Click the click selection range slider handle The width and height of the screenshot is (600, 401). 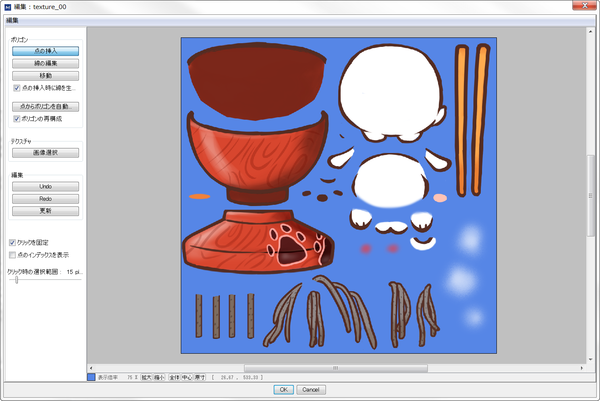click(x=16, y=280)
